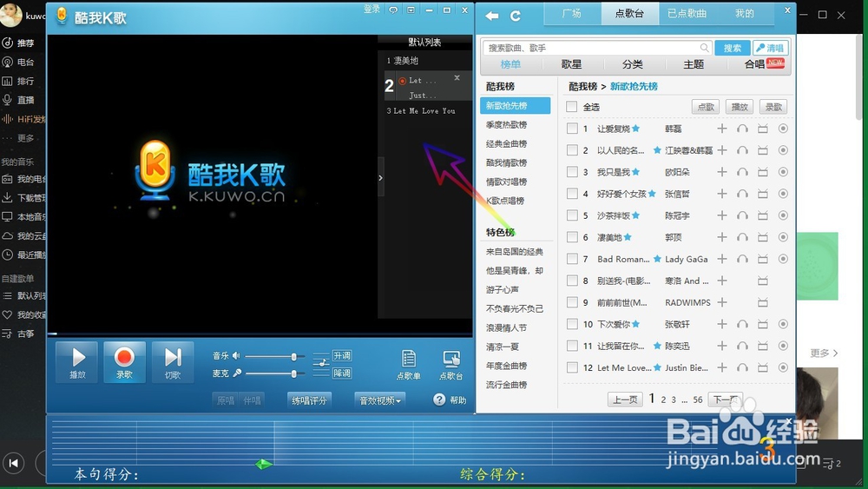Click the 搜索歌曲、歌手 search field

pyautogui.click(x=596, y=48)
